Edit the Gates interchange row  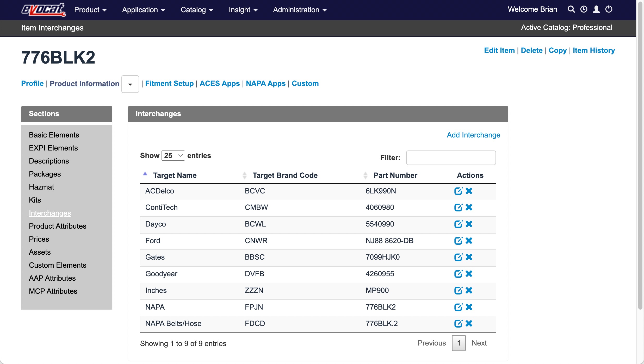(459, 257)
